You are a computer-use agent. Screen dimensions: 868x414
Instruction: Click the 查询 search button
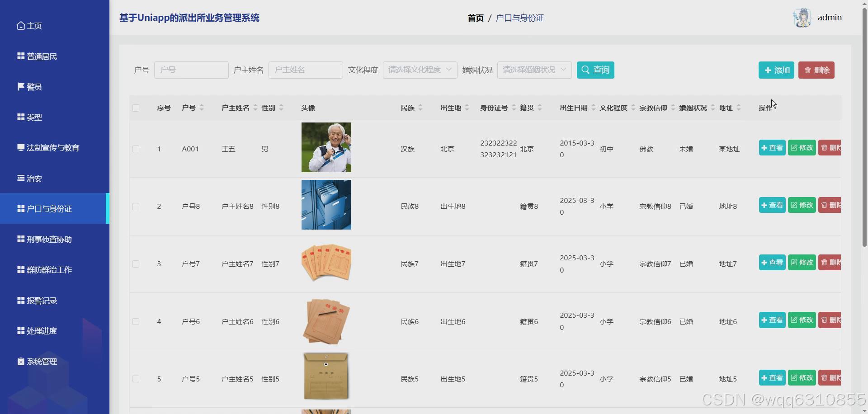pos(595,70)
